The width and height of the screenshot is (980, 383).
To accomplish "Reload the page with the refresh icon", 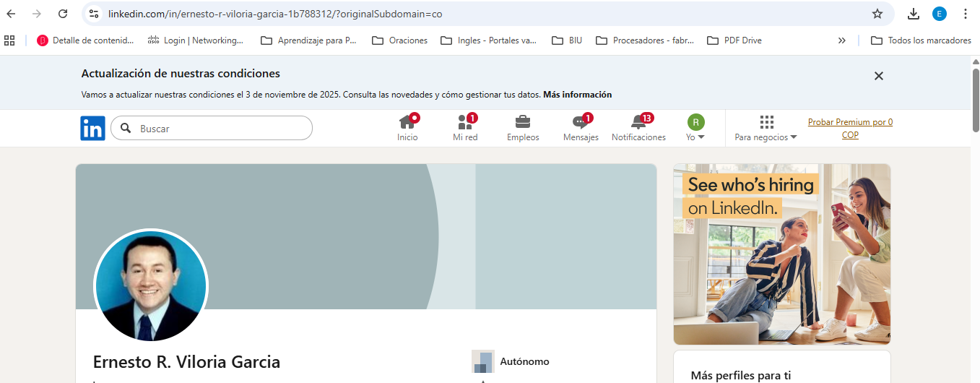I will point(63,14).
